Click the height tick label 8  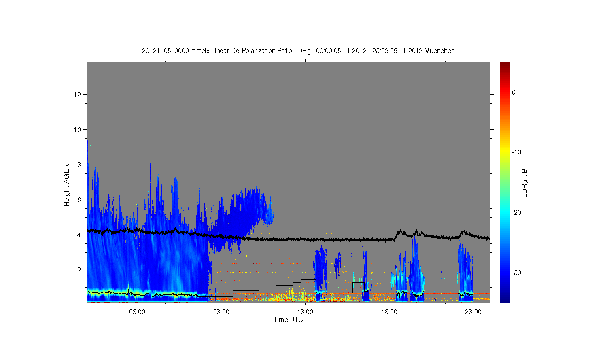tap(79, 165)
